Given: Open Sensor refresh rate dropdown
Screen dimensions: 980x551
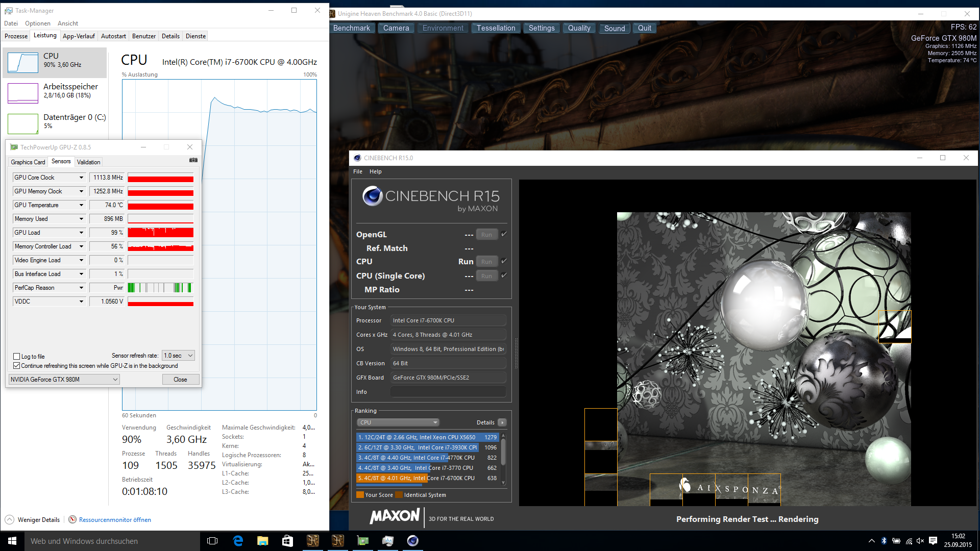Looking at the screenshot, I should (178, 356).
